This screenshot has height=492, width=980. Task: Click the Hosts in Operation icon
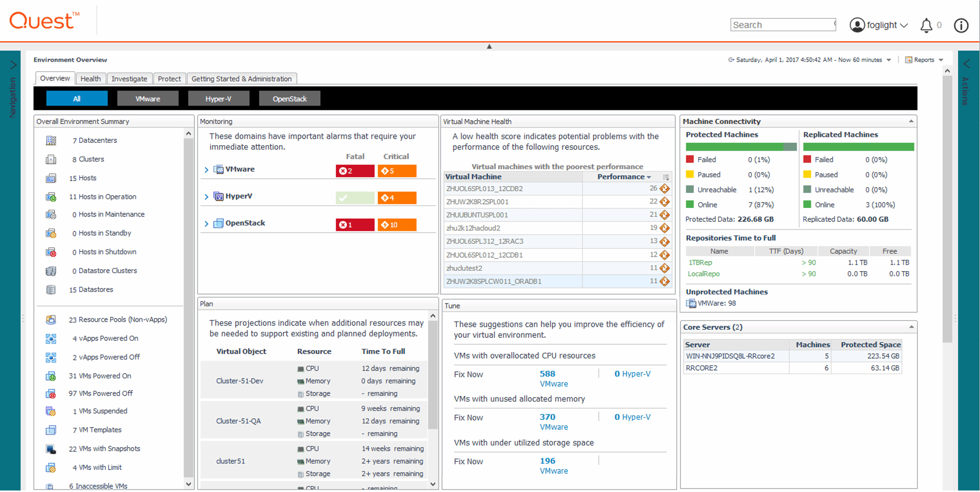[x=51, y=197]
